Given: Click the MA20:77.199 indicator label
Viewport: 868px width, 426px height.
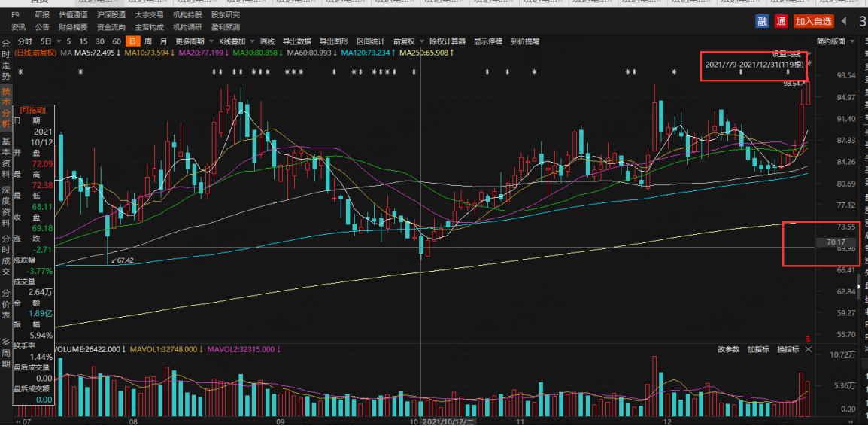Looking at the screenshot, I should point(203,53).
